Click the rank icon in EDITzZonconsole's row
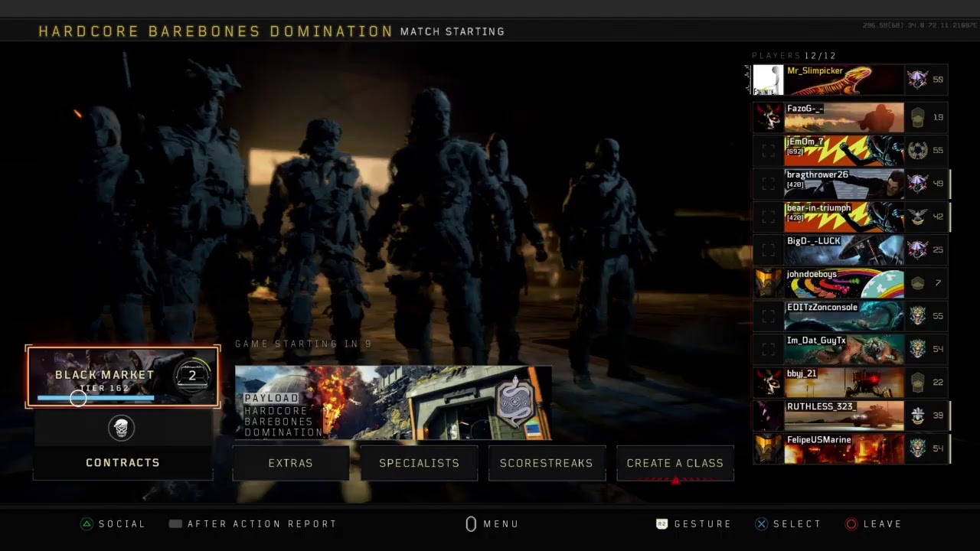The width and height of the screenshot is (980, 551). coord(917,316)
